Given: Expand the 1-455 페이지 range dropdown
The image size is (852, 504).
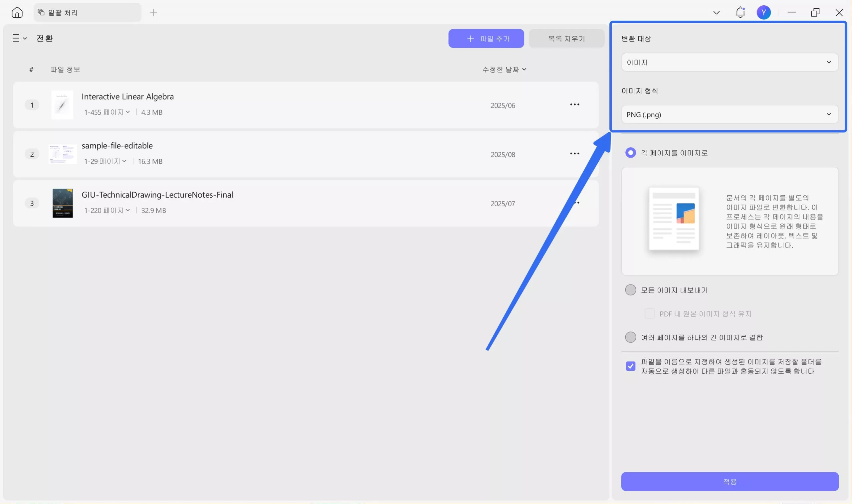Looking at the screenshot, I should click(x=107, y=112).
